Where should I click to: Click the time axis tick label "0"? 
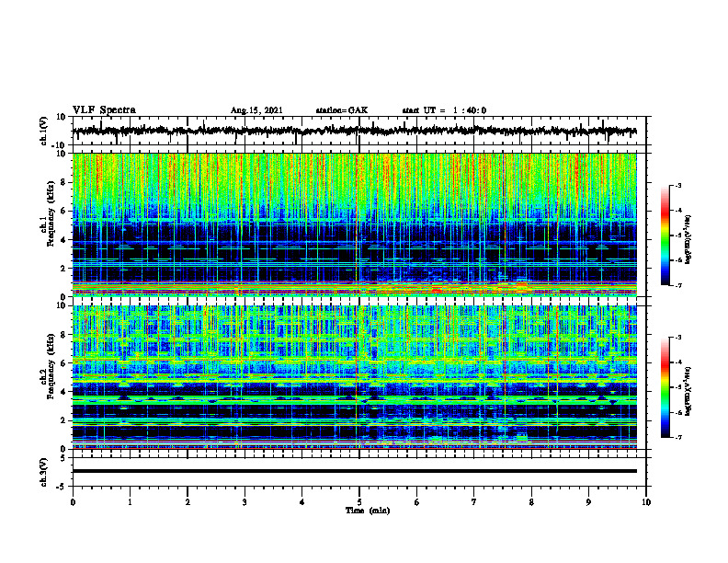coord(73,502)
